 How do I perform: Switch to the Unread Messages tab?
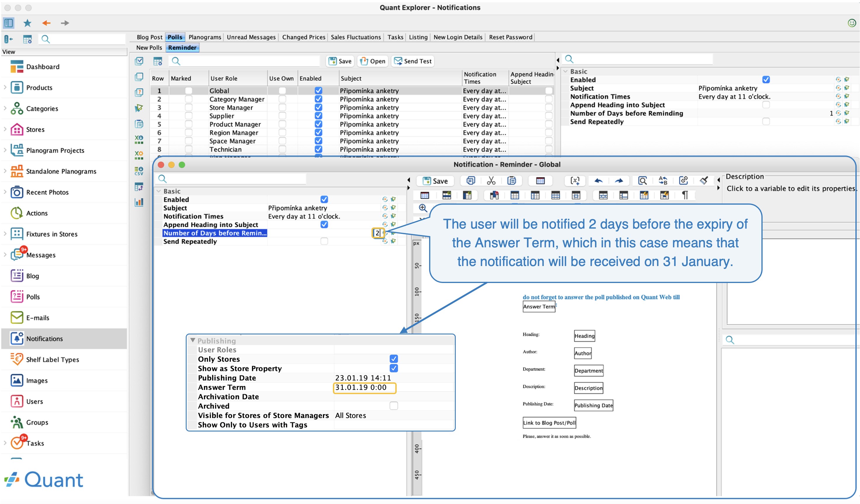(251, 37)
